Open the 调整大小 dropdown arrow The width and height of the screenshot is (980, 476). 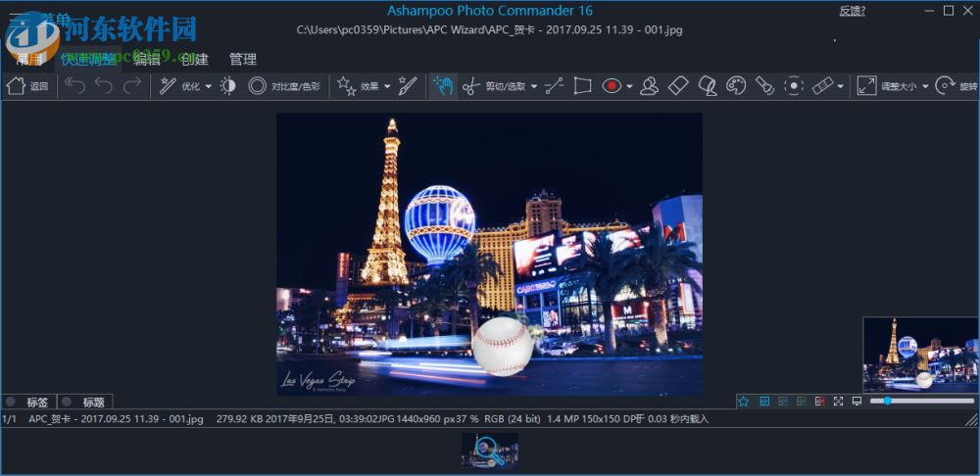(925, 86)
